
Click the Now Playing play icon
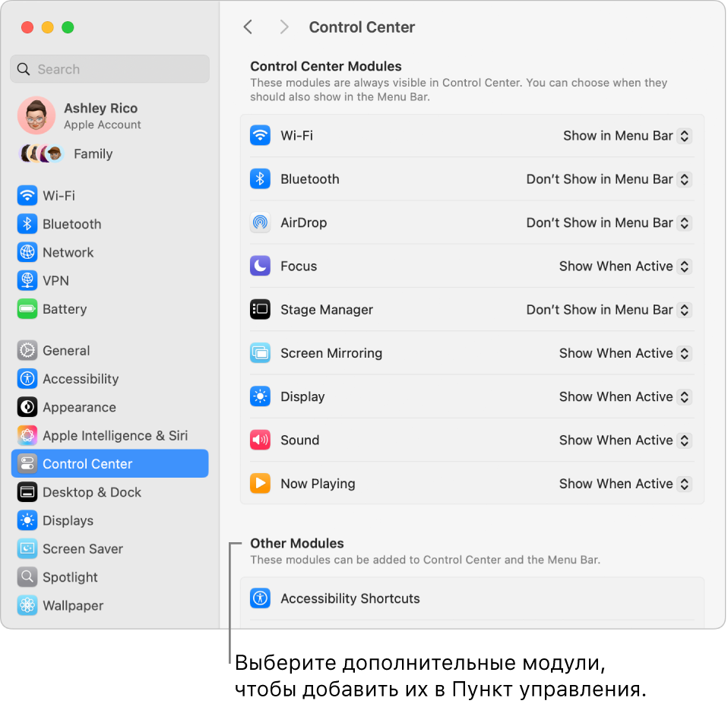tap(260, 484)
